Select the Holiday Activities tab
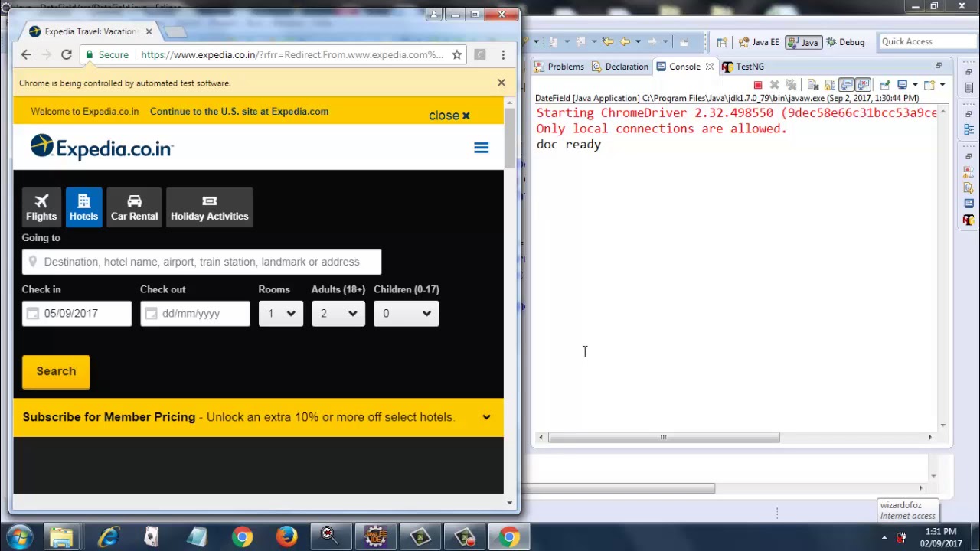 [209, 207]
